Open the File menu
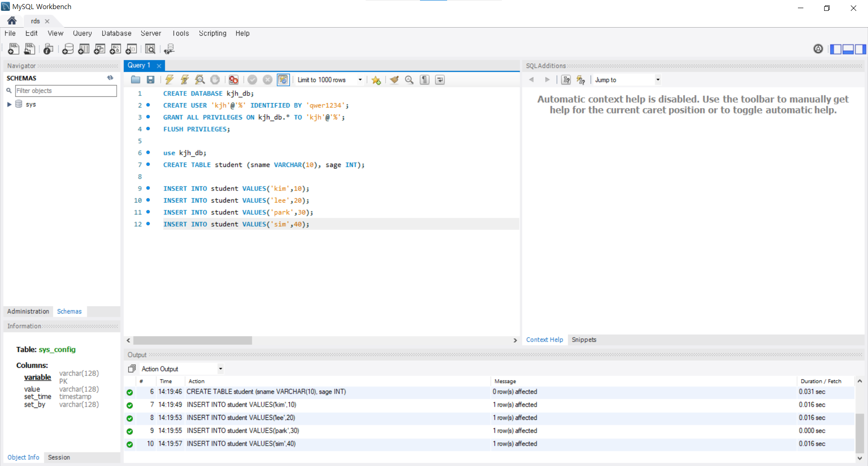868x466 pixels. pos(10,33)
